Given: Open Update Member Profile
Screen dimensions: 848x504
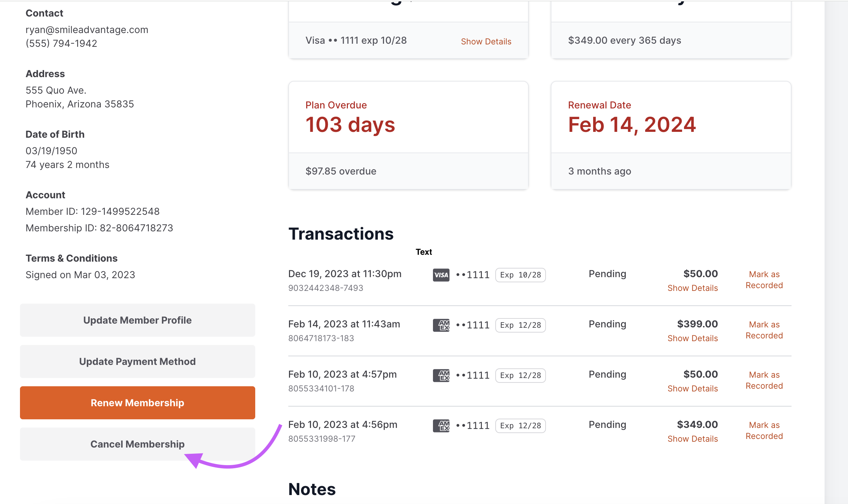Looking at the screenshot, I should click(x=137, y=320).
